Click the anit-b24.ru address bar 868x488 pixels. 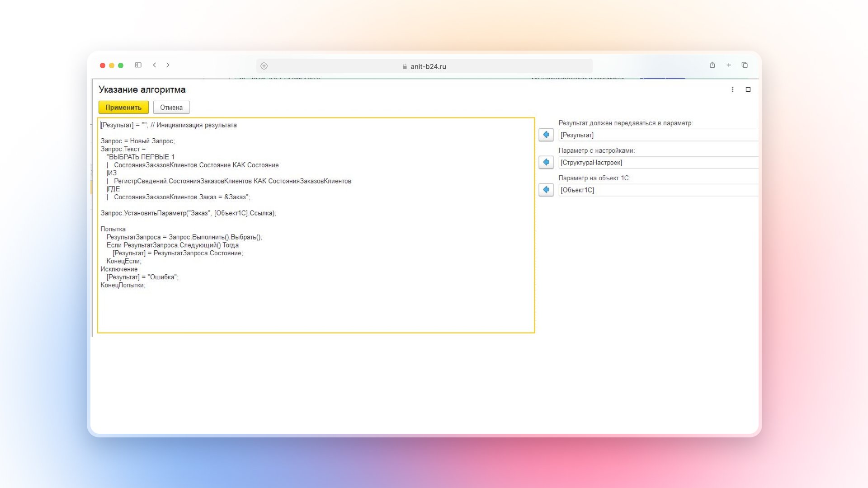[x=424, y=66]
